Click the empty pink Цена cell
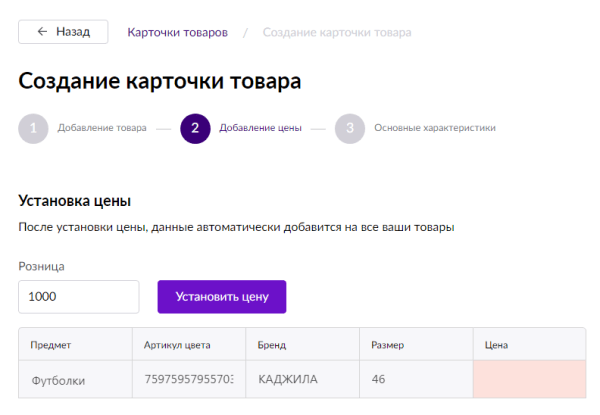The image size is (600, 415). [x=529, y=381]
